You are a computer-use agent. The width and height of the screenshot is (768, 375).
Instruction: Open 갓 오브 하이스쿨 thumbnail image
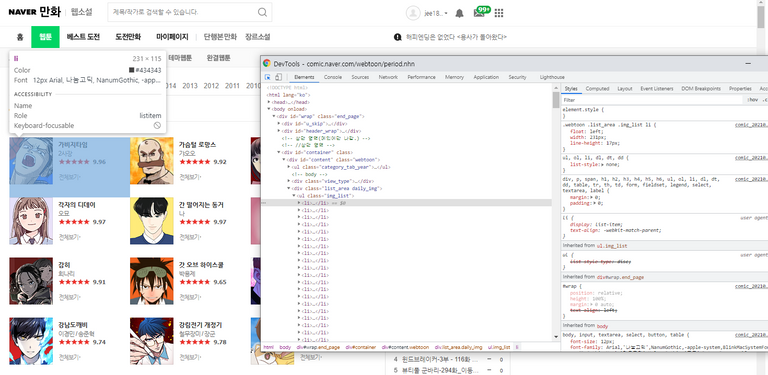[x=152, y=281]
